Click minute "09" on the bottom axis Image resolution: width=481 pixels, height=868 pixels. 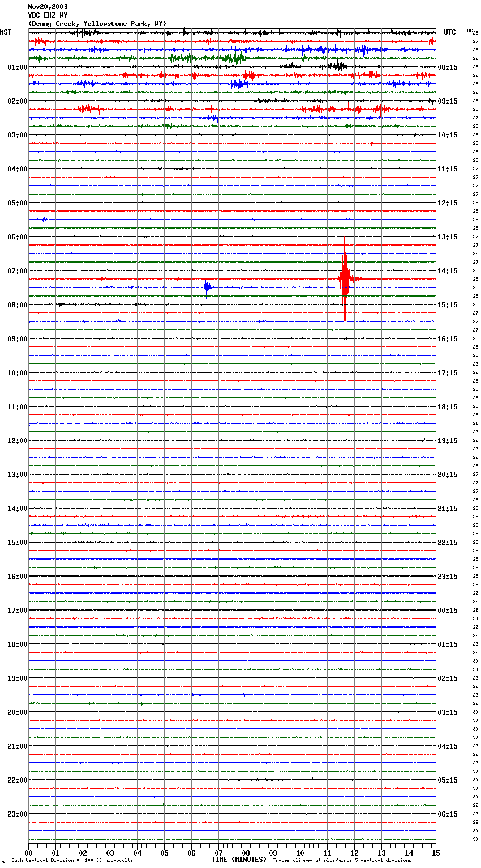pos(273,853)
